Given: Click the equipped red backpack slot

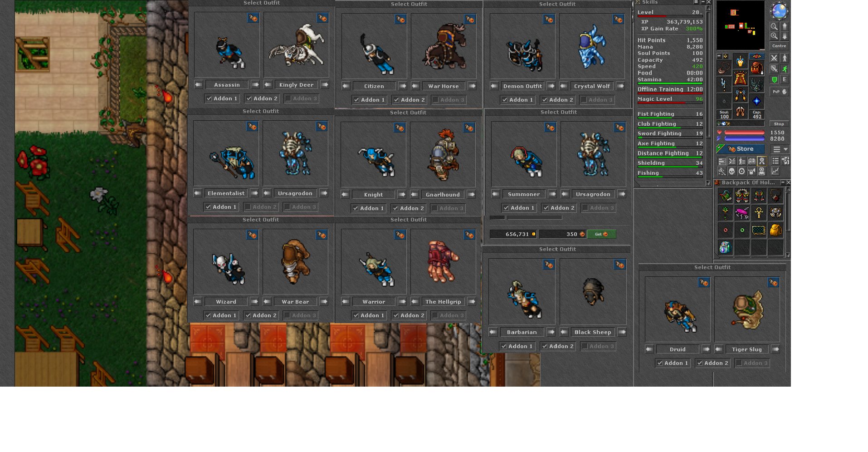Looking at the screenshot, I should pos(756,68).
